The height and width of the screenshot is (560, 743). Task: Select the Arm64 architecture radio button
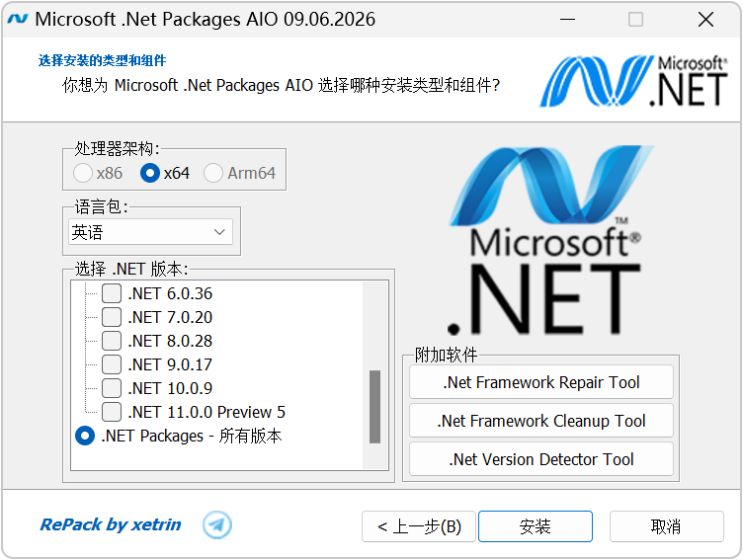pos(213,173)
